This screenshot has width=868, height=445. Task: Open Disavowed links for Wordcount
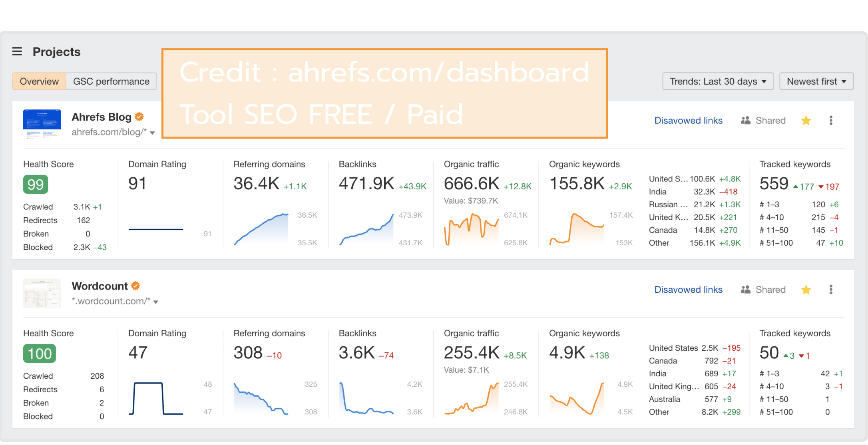pyautogui.click(x=688, y=290)
